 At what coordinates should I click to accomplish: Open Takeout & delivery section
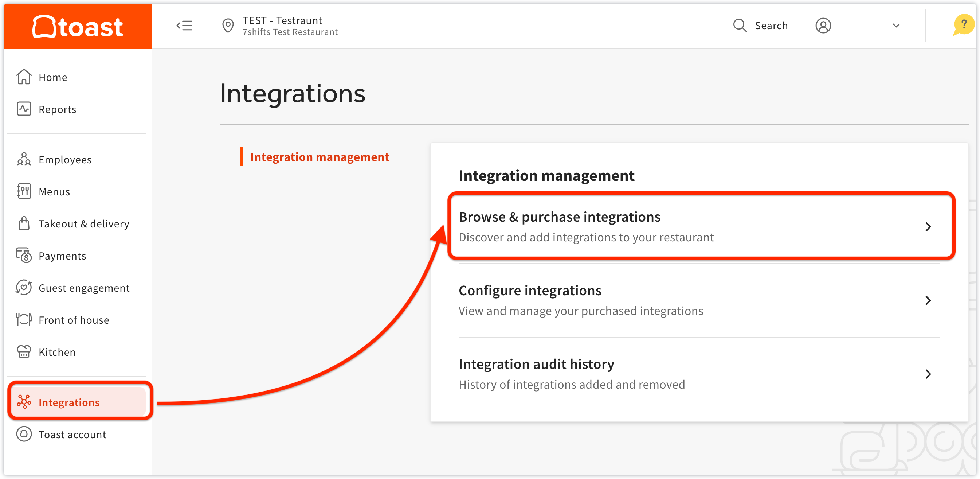coord(84,223)
